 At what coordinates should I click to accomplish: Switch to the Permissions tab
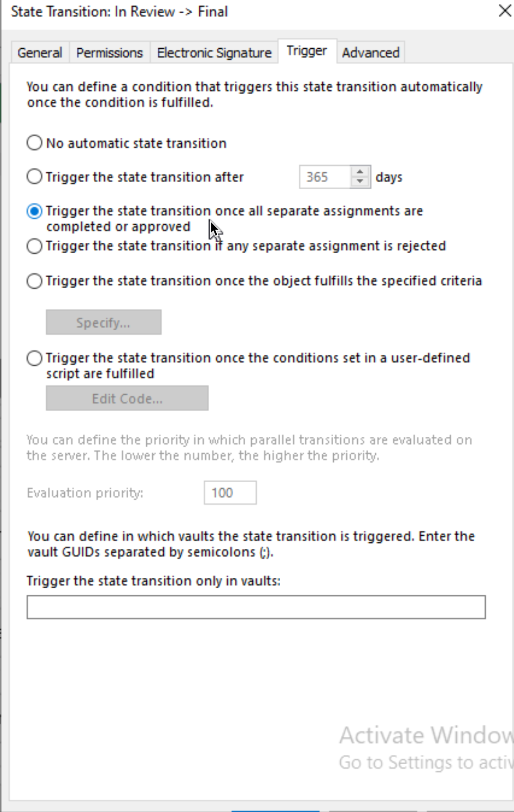[109, 53]
